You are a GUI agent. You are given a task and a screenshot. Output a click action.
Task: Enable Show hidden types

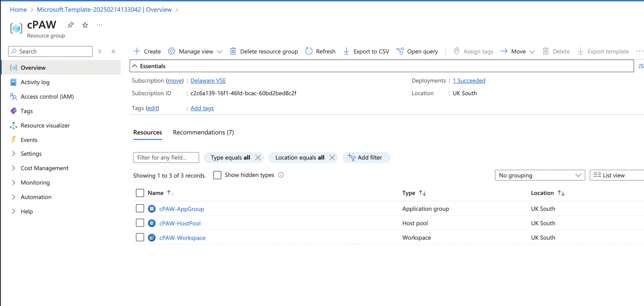click(x=217, y=175)
